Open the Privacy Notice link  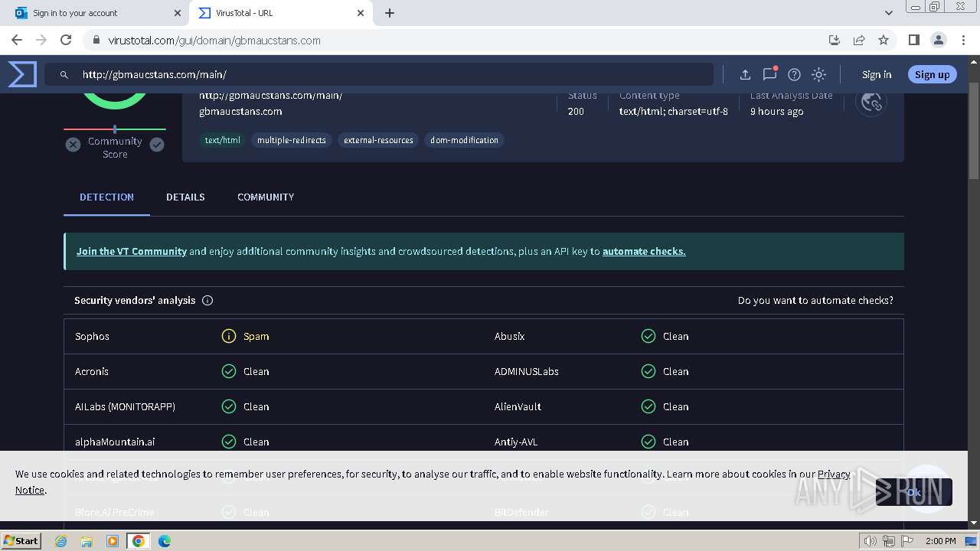(834, 474)
